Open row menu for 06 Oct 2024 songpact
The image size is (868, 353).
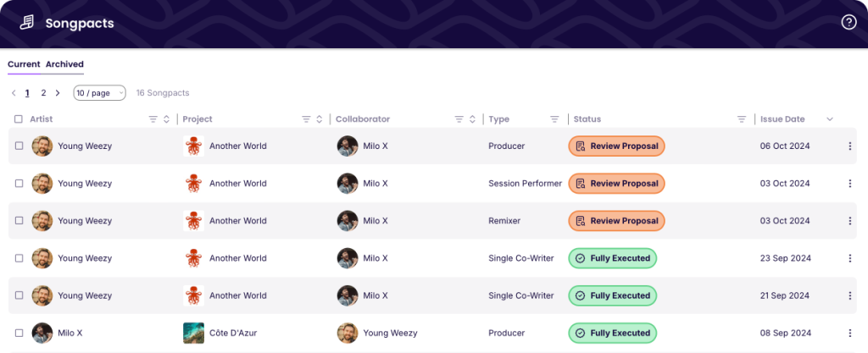849,146
